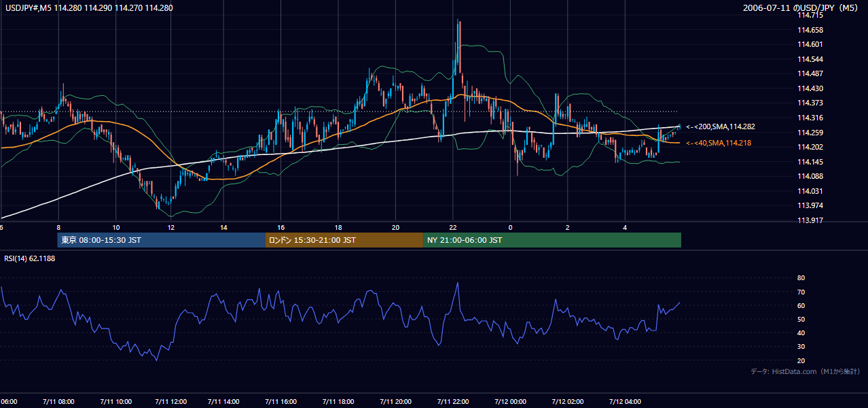Click price axis value 114.088
The width and height of the screenshot is (868, 408).
(810, 176)
